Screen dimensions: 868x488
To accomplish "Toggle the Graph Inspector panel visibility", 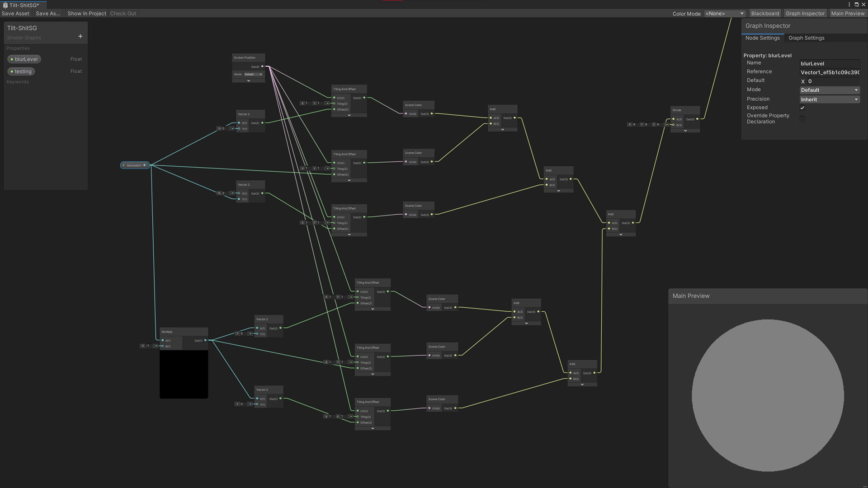I will (x=805, y=14).
